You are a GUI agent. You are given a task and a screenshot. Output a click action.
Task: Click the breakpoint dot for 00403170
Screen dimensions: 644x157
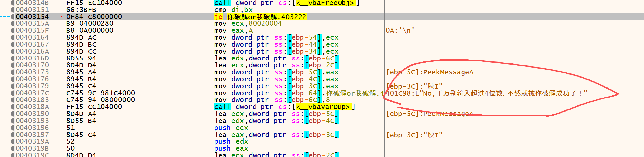point(13,65)
